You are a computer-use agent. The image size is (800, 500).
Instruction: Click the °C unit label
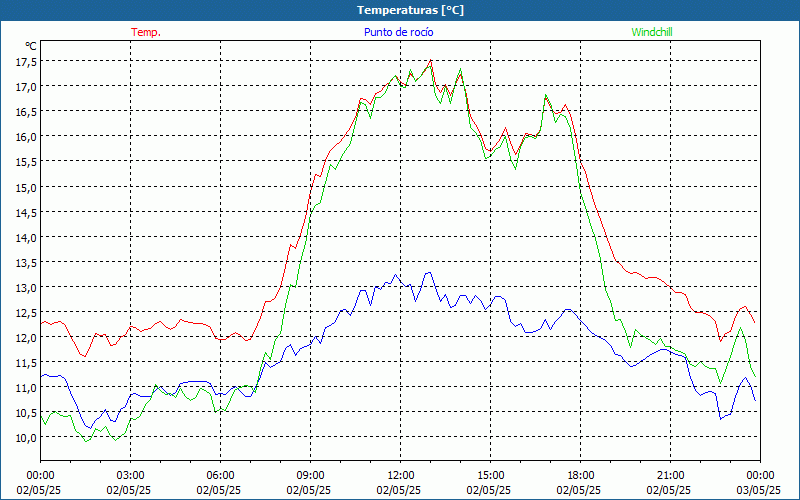pos(31,46)
